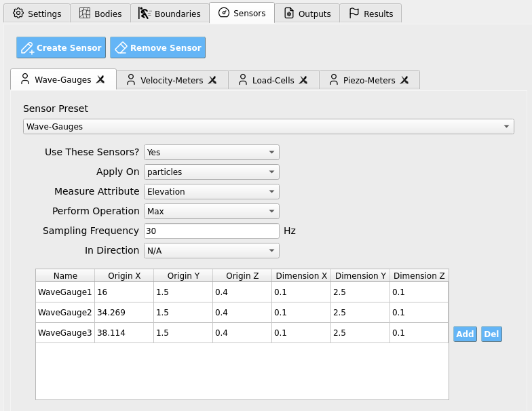The image size is (532, 411).
Task: Click the gauge icon on Sensors tab
Action: click(224, 13)
